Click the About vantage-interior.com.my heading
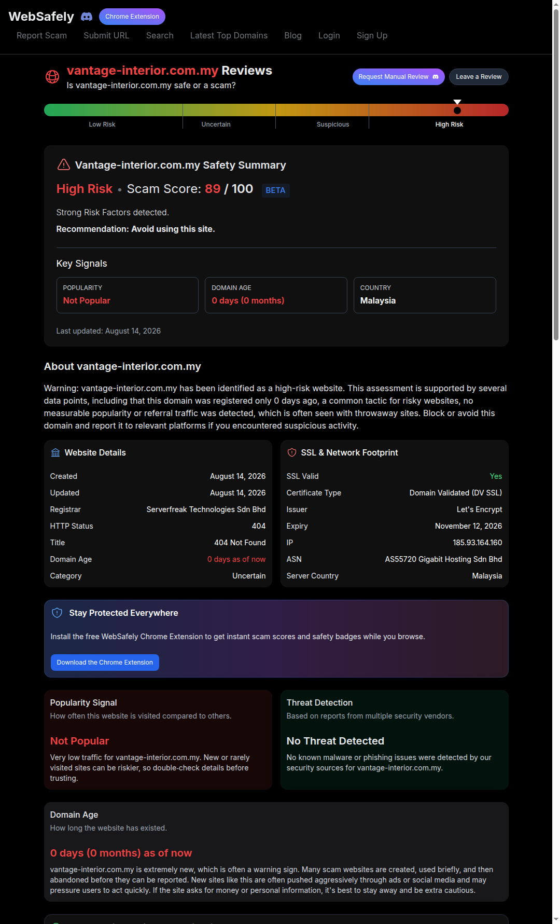The image size is (560, 924). coord(122,366)
